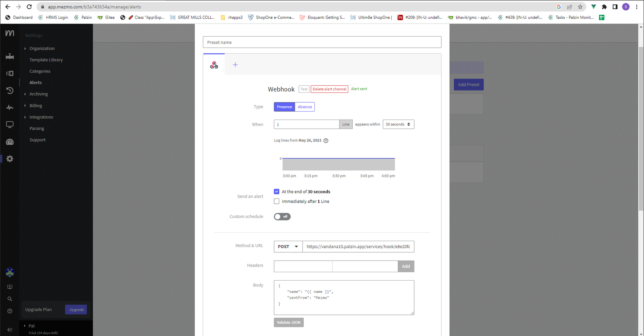Viewport: 644px width, 336px height.
Task: Expand the Pal account menu
Action: pyautogui.click(x=32, y=326)
